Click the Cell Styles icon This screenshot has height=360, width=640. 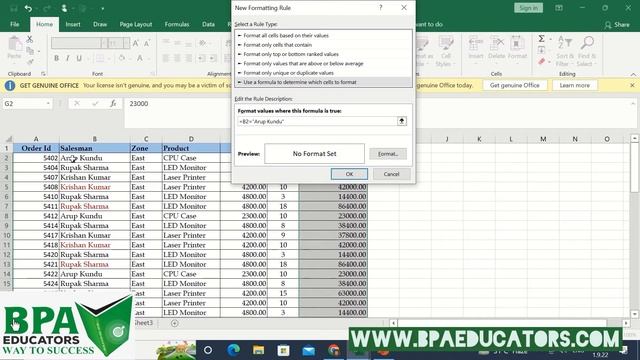point(445,42)
